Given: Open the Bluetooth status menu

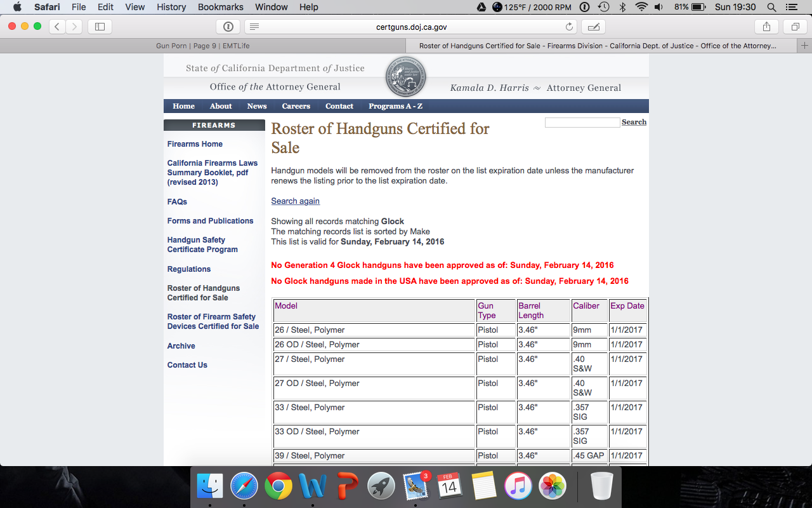Looking at the screenshot, I should pos(623,7).
